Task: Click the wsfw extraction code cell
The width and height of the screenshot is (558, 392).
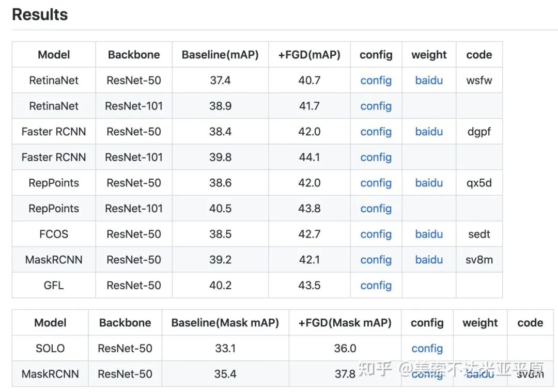Action: click(x=479, y=81)
